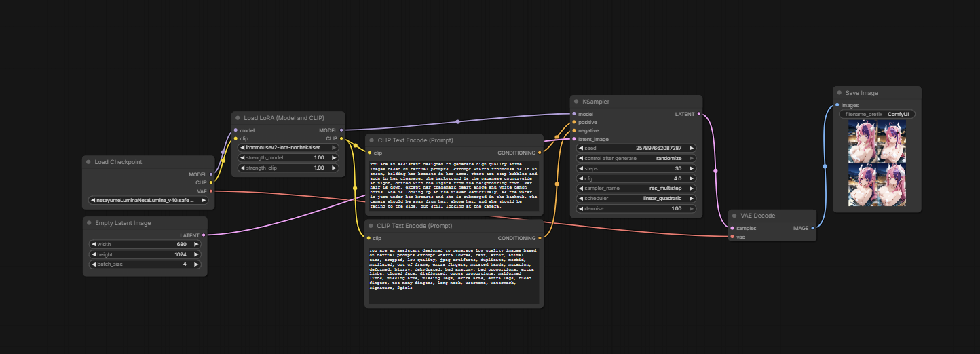Collapse the low-quality prompt CLIP Text Encode node
980x354 pixels.
click(372, 226)
